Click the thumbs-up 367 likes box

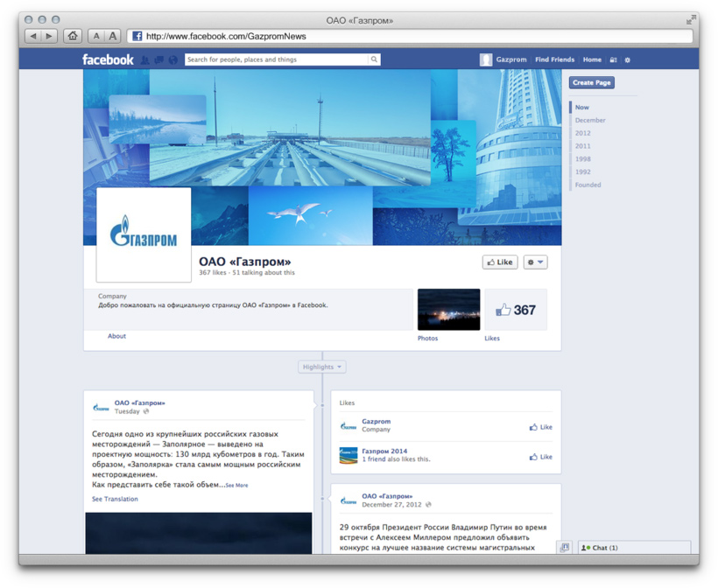point(516,310)
